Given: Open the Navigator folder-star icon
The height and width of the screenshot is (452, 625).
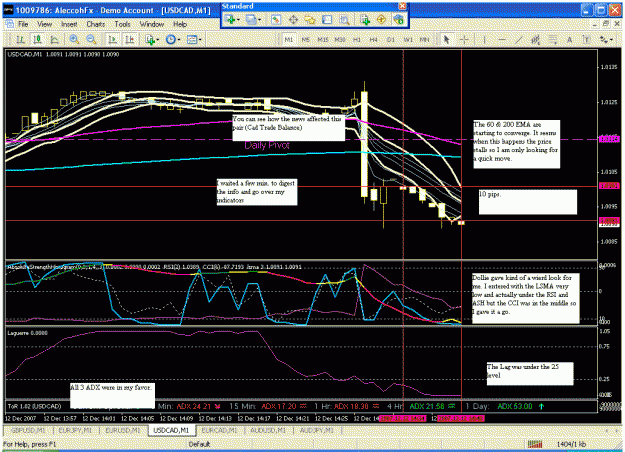Looking at the screenshot, I should [x=310, y=20].
